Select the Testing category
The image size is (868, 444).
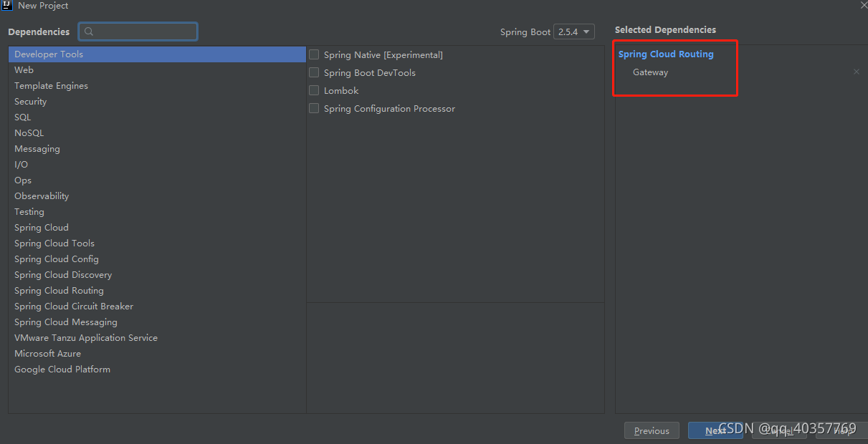click(157, 212)
